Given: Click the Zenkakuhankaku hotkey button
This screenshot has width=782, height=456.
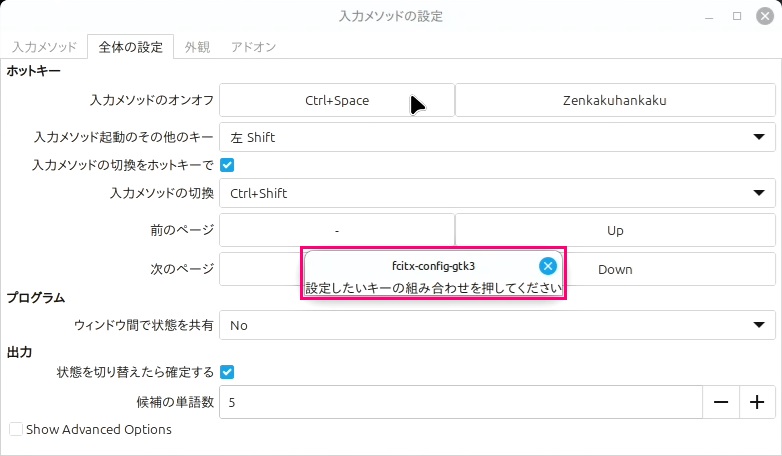Looking at the screenshot, I should point(614,100).
